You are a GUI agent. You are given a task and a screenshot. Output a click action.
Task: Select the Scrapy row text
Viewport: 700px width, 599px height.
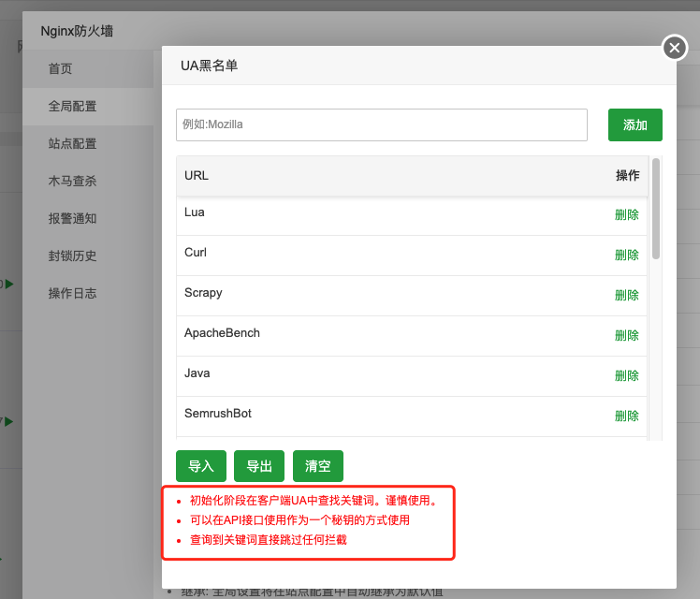(x=203, y=293)
